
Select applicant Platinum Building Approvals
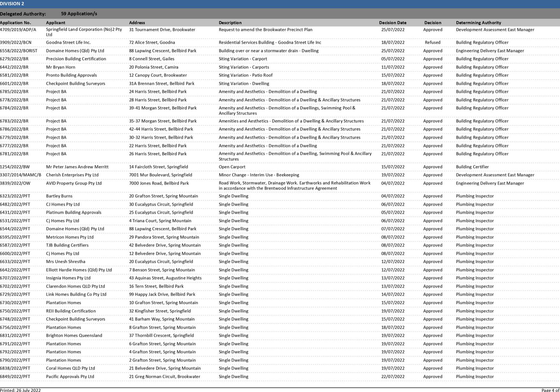pyautogui.click(x=73, y=212)
